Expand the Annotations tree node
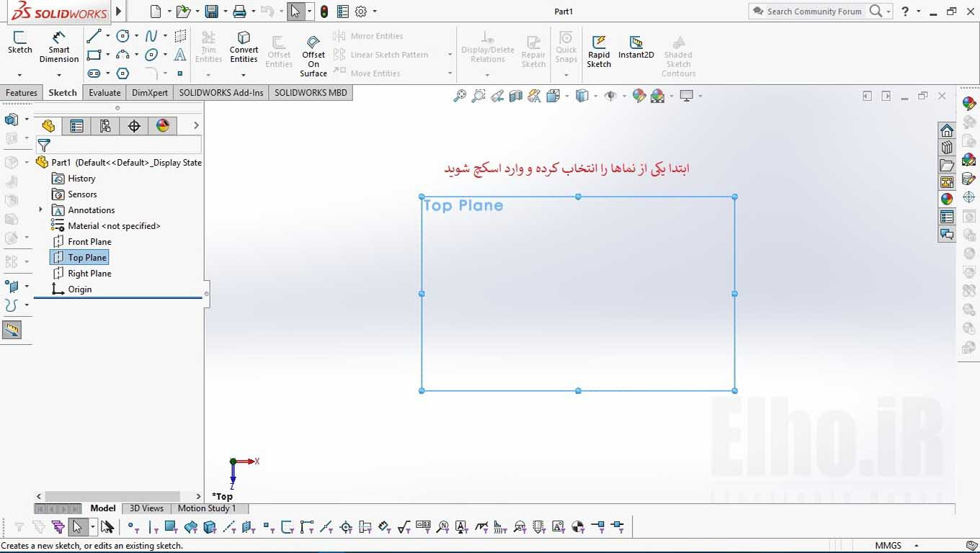 coord(40,210)
